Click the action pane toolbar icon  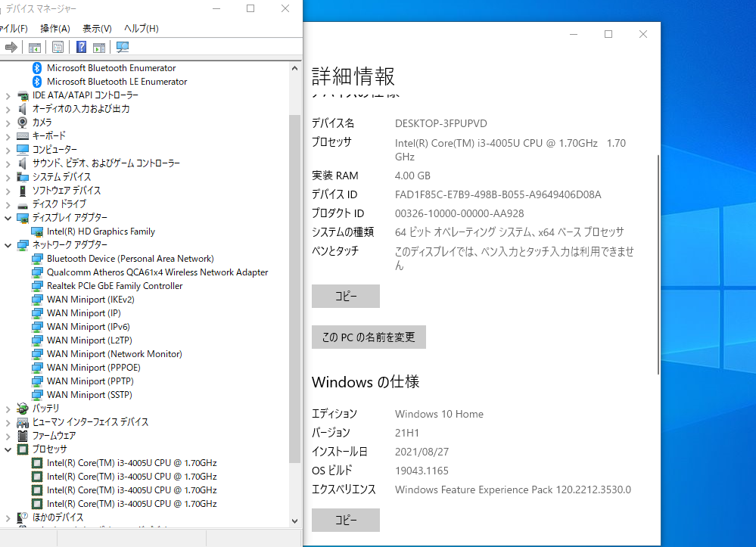(x=99, y=47)
